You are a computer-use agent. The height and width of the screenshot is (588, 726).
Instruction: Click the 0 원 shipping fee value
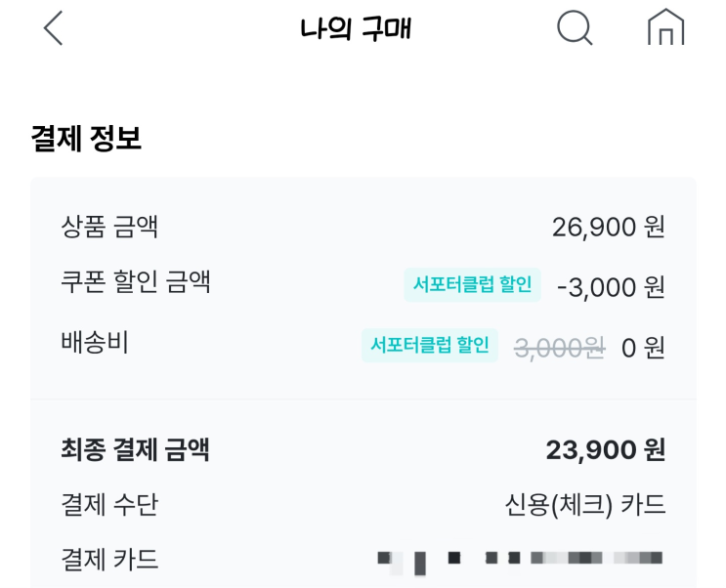pyautogui.click(x=643, y=347)
